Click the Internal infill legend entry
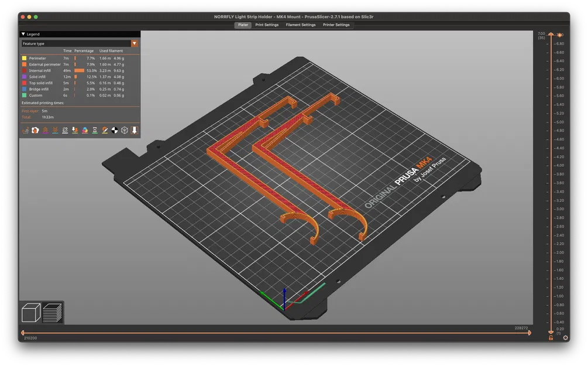The width and height of the screenshot is (588, 366). click(40, 70)
